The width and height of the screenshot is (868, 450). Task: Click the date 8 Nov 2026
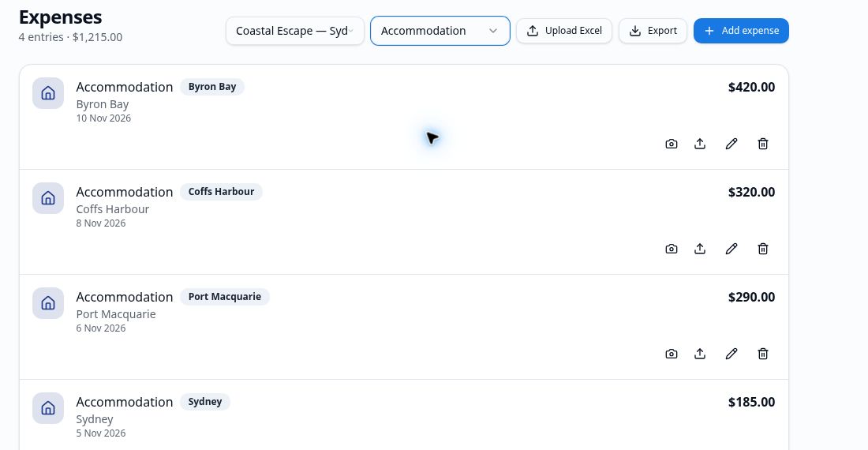[101, 223]
